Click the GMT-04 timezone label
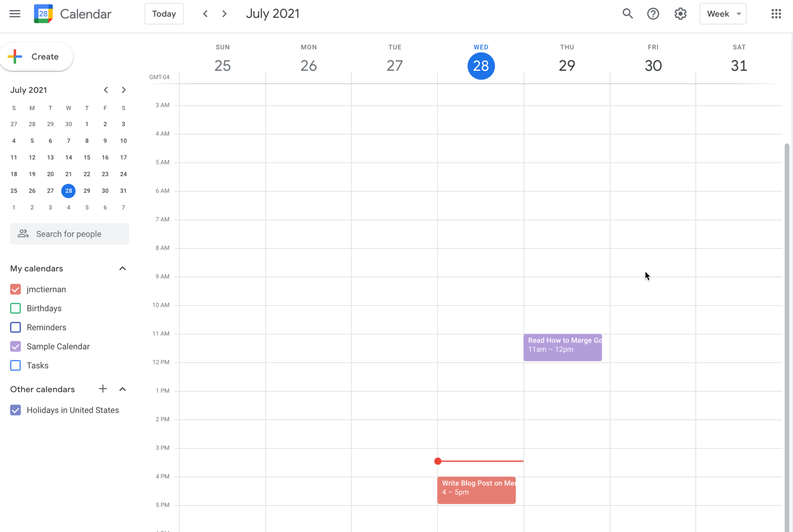 [x=159, y=77]
